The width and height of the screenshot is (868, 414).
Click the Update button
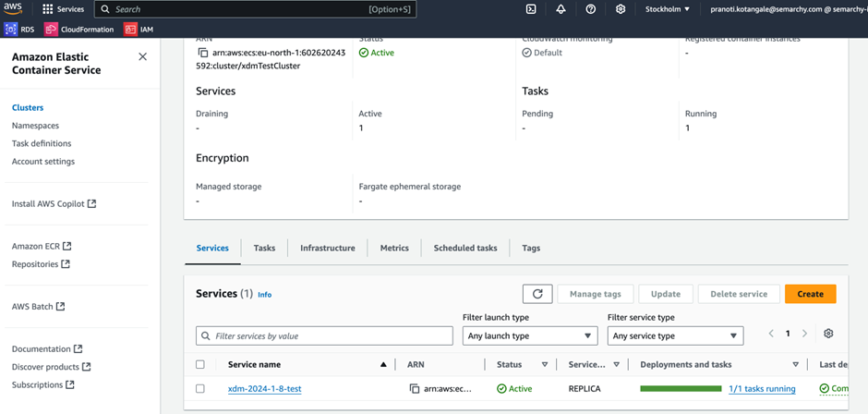point(666,294)
